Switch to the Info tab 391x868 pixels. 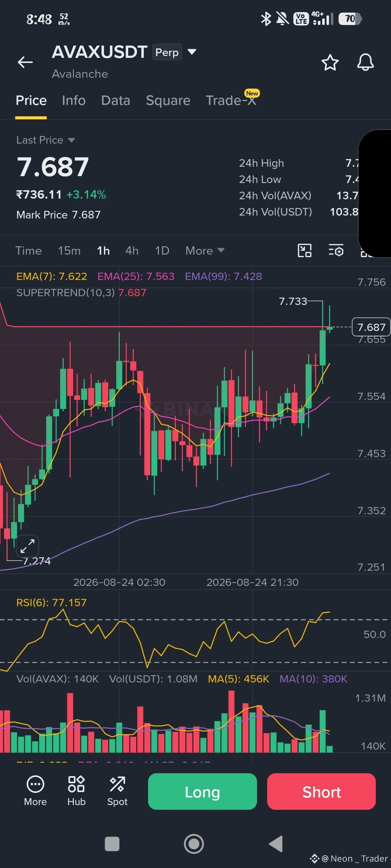click(x=74, y=100)
